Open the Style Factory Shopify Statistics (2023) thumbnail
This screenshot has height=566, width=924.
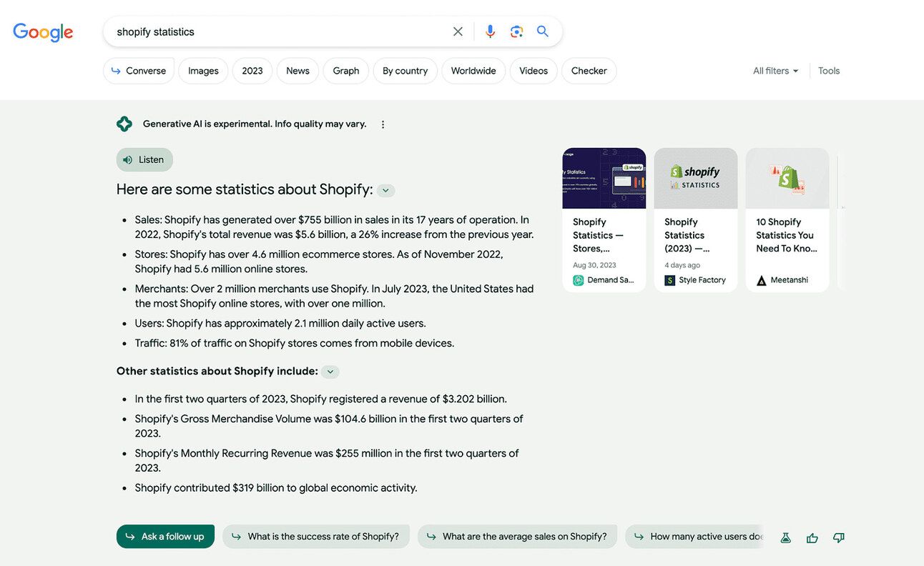click(x=696, y=178)
